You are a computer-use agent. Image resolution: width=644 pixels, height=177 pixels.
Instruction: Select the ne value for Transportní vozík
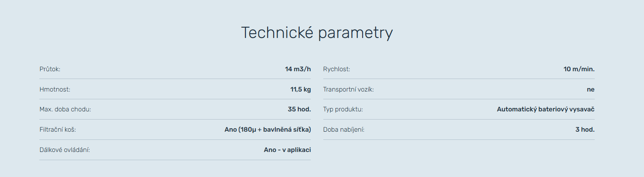point(591,89)
